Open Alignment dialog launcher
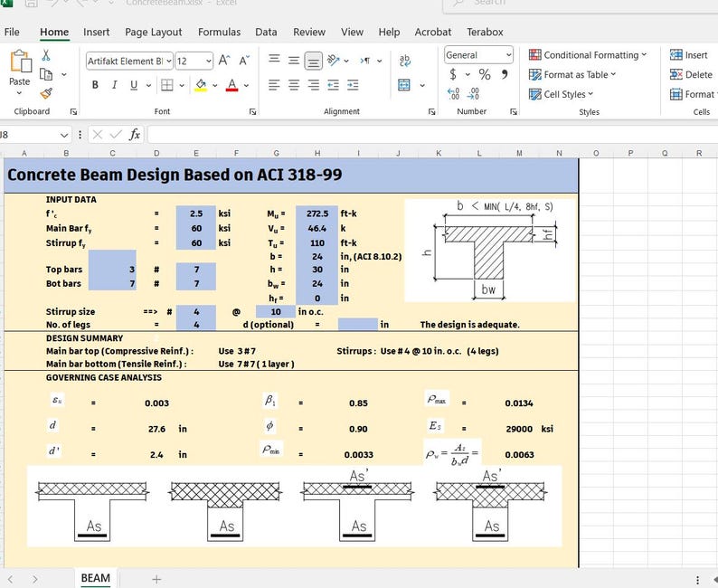 [431, 112]
